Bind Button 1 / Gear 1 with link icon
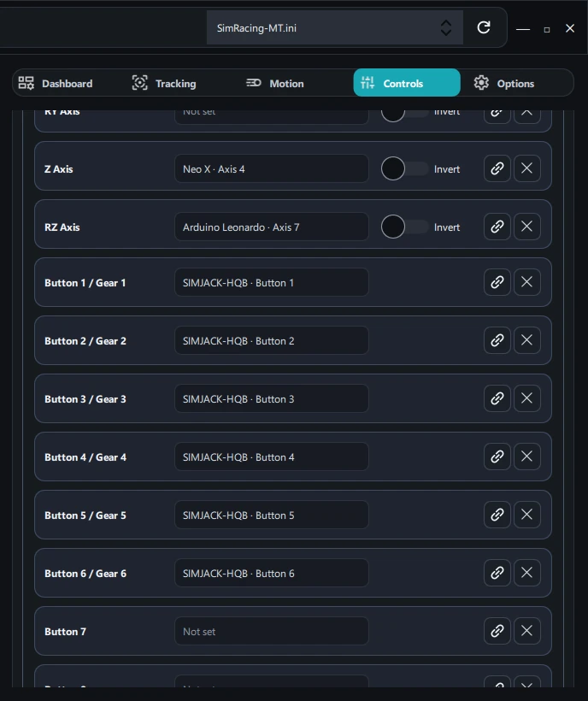Screen dimensions: 588x701 pos(497,282)
